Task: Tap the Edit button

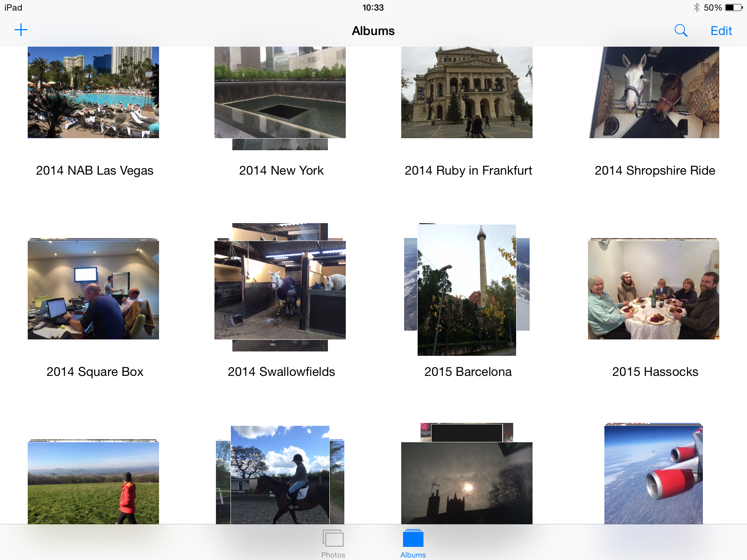Action: pos(721,31)
